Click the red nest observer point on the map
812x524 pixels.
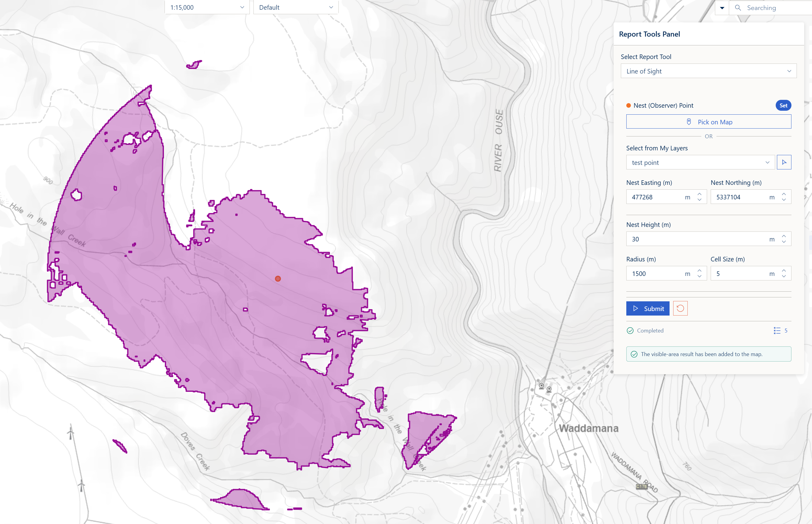[278, 279]
